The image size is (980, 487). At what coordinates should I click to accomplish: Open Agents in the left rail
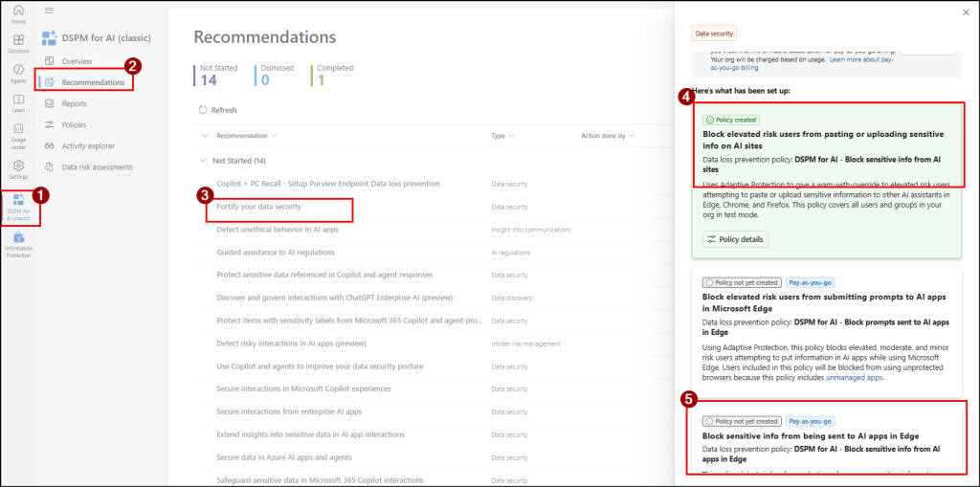[19, 73]
